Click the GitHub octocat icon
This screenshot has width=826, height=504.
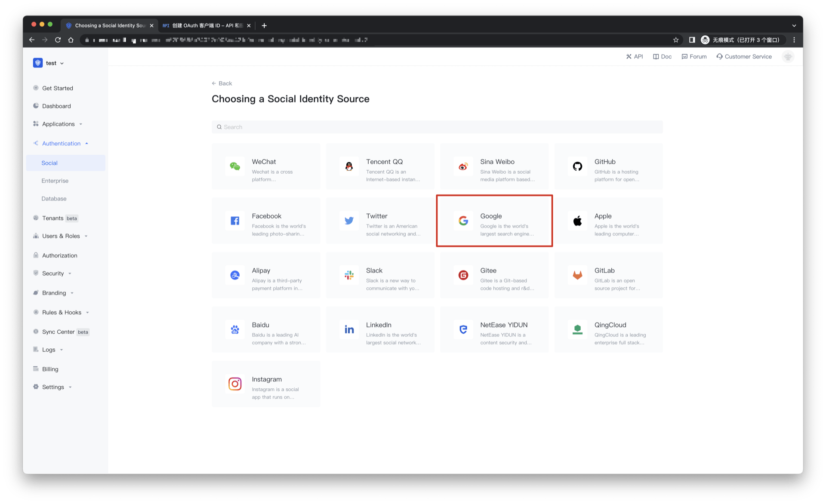577,166
